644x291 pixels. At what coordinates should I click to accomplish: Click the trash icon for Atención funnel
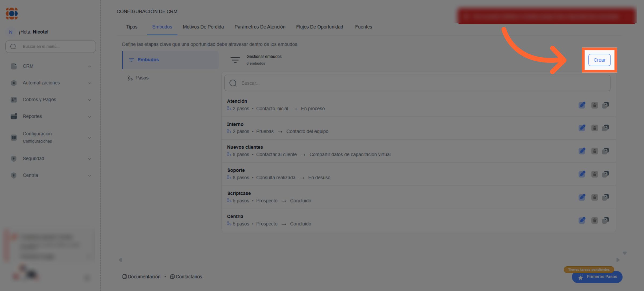click(x=594, y=105)
